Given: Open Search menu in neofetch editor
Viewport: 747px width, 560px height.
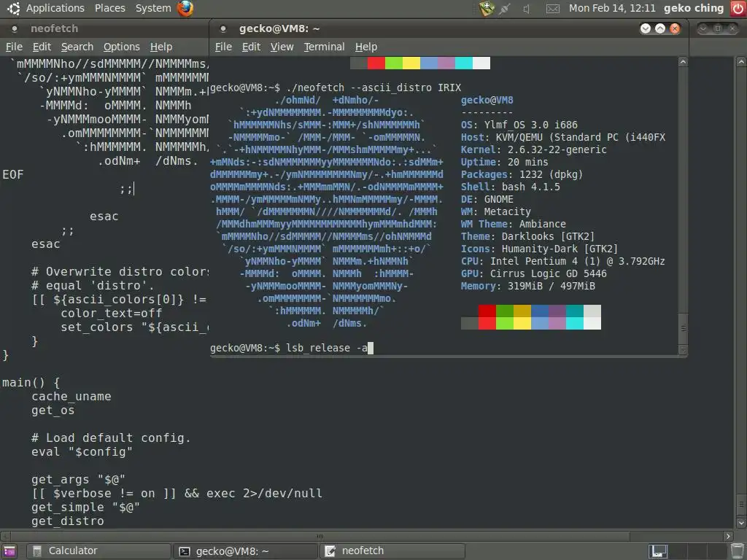Looking at the screenshot, I should click(77, 47).
